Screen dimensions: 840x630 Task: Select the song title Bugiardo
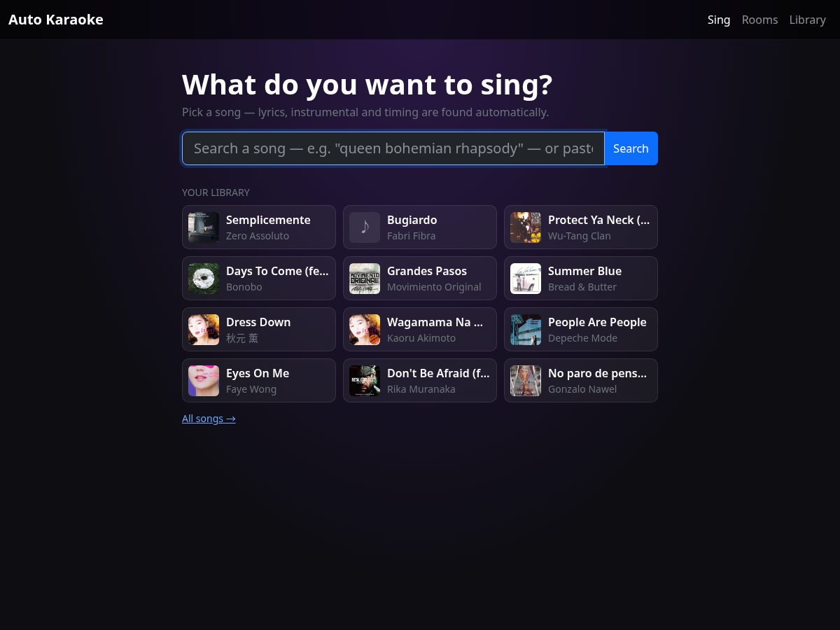[x=412, y=220]
